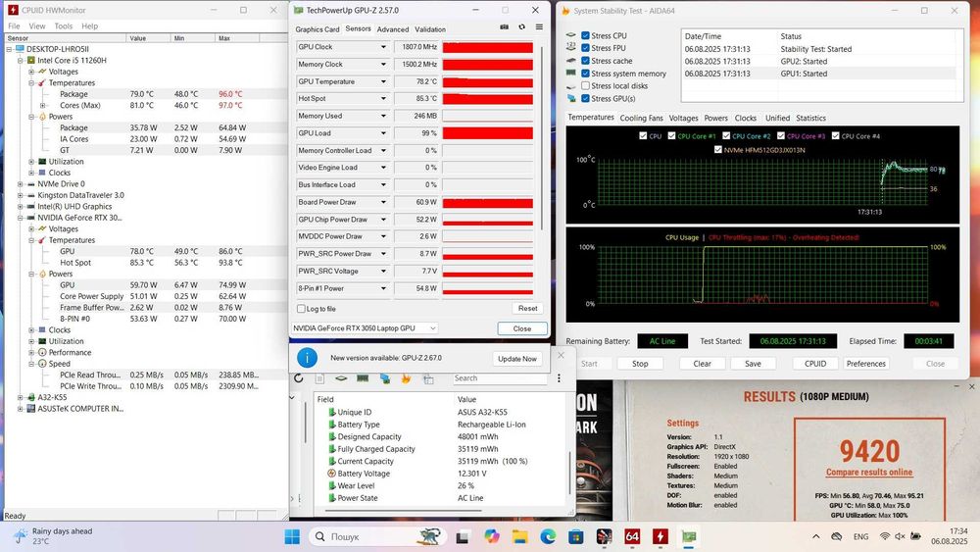Click the AIDA64 taskbar icon
The height and width of the screenshot is (552, 980).
tap(632, 536)
